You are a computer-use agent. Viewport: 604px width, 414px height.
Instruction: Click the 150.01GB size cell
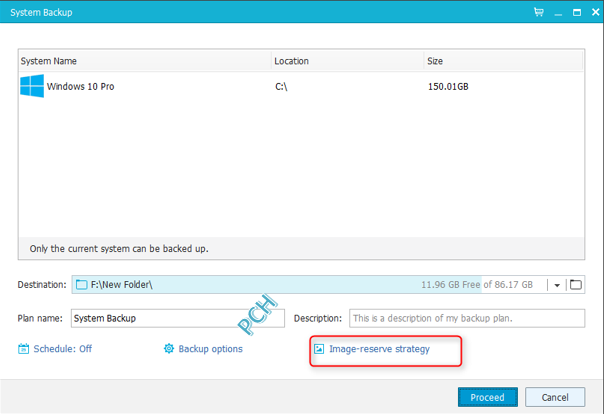click(x=448, y=87)
